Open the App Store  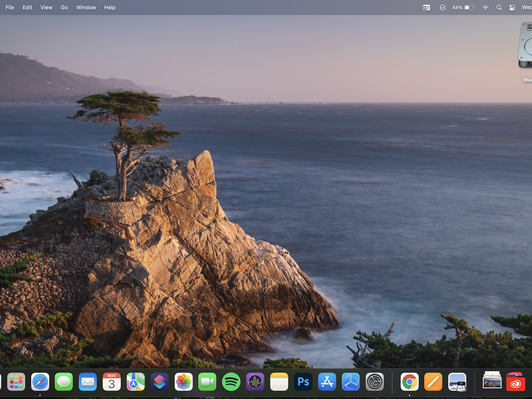(327, 382)
